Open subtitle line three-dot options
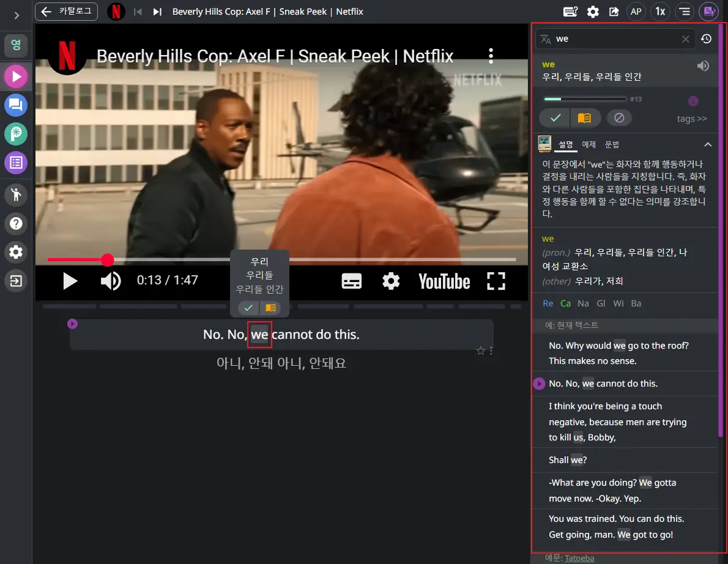Screen dimensions: 728x564 click(x=491, y=351)
